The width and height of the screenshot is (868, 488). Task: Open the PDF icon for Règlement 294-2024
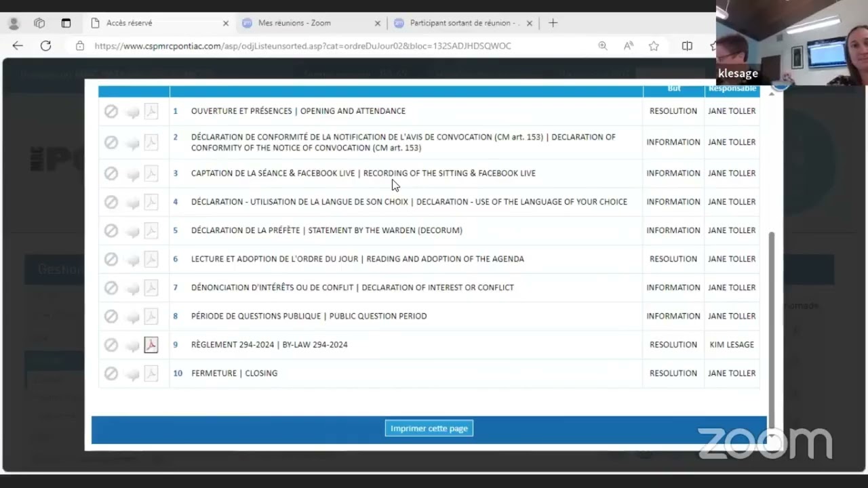click(x=151, y=345)
